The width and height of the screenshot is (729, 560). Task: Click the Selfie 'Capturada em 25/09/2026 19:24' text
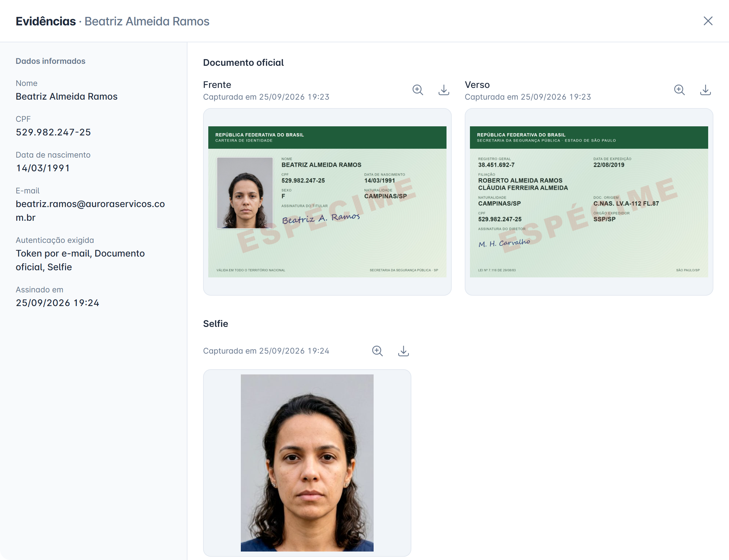pos(266,351)
